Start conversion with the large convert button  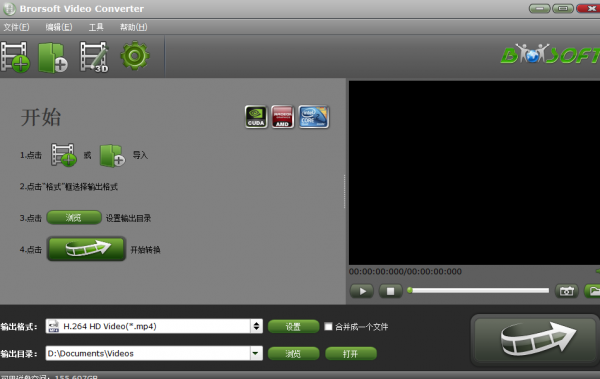tap(535, 340)
